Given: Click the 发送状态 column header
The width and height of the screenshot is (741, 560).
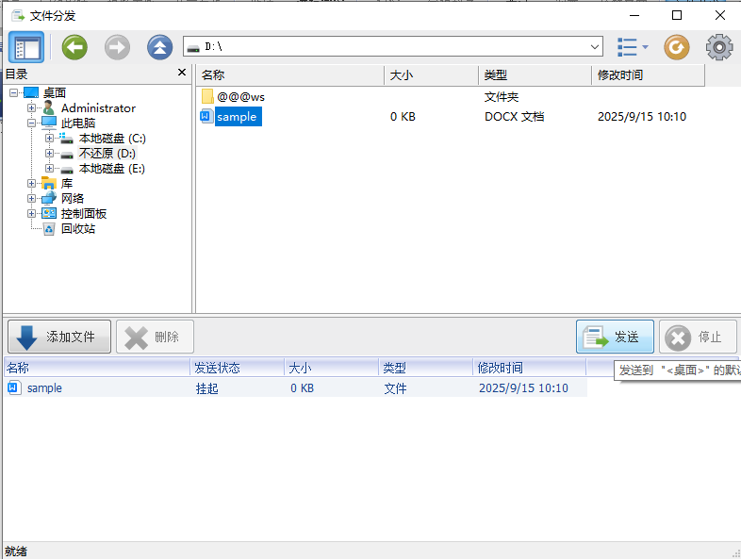Looking at the screenshot, I should click(238, 368).
